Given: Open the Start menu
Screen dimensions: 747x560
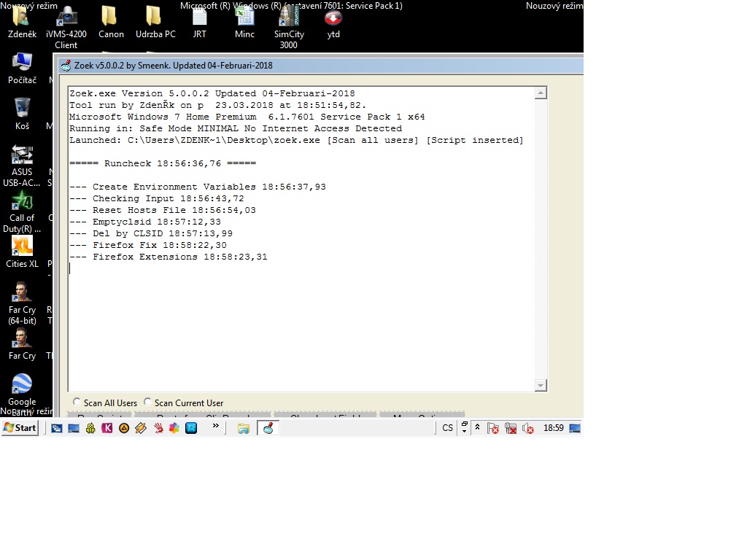Looking at the screenshot, I should [x=20, y=428].
